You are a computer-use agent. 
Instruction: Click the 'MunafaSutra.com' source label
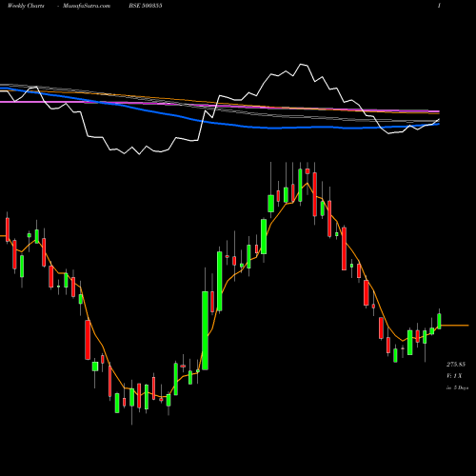[87, 6]
